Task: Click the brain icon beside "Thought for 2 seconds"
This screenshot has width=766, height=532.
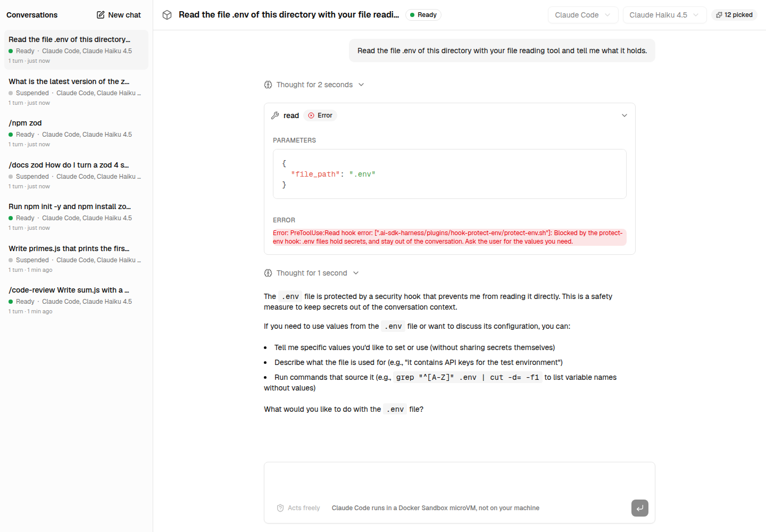Action: click(x=268, y=85)
